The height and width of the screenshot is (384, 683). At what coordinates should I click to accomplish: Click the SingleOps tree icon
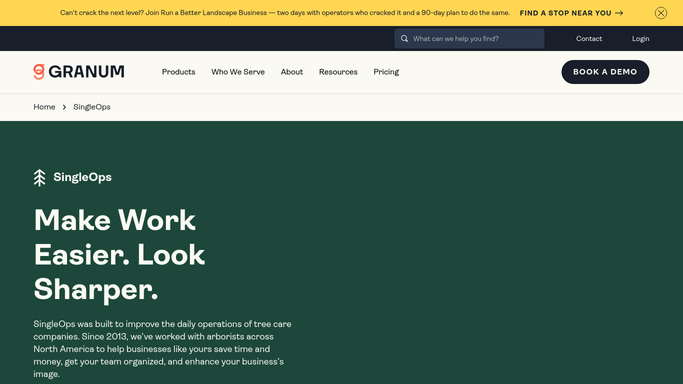[40, 178]
